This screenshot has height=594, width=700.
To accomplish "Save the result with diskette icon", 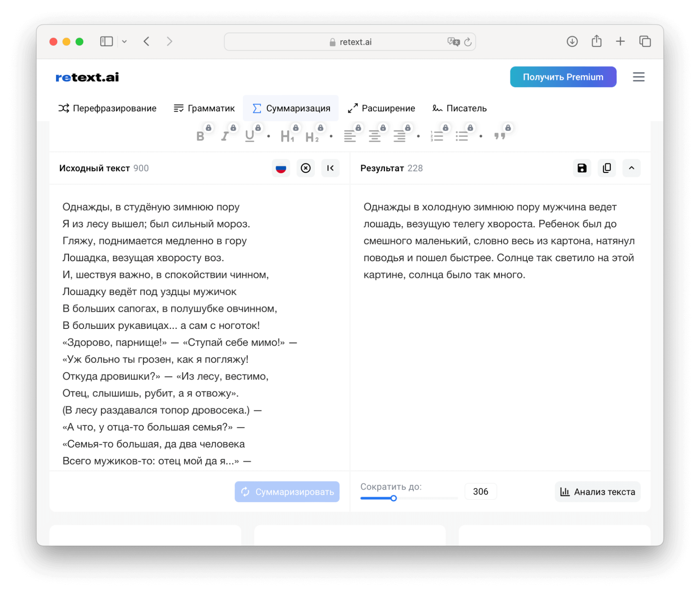I will point(582,168).
